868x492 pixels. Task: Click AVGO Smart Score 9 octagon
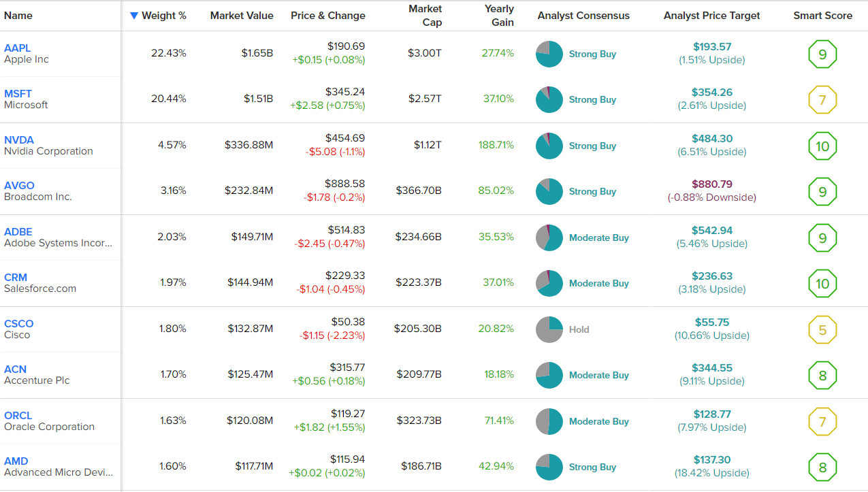pyautogui.click(x=822, y=192)
